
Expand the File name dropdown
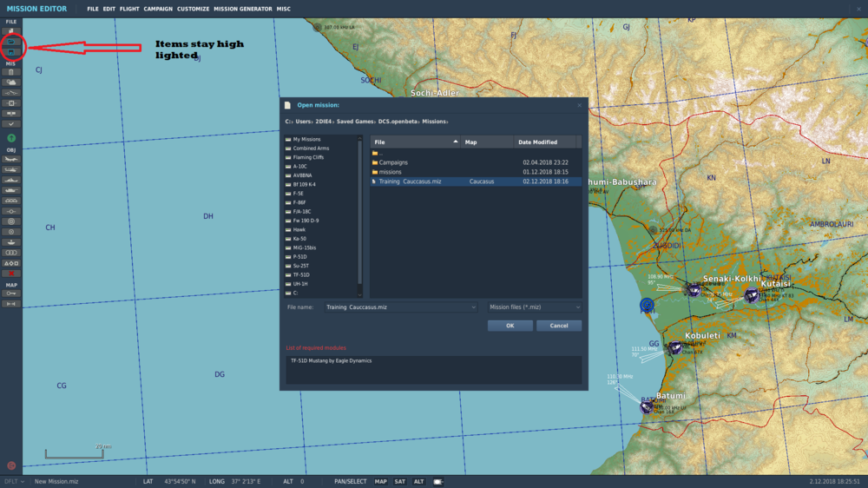[473, 307]
